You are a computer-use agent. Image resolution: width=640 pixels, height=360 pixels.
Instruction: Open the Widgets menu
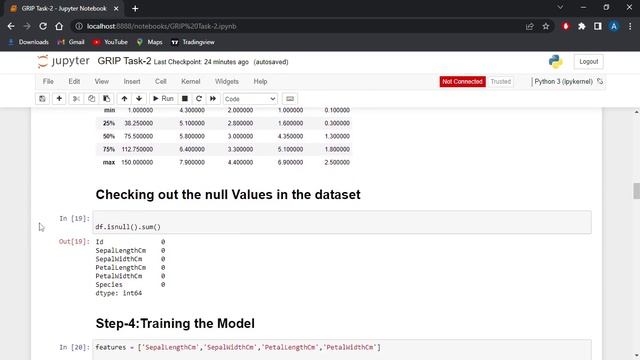click(227, 82)
